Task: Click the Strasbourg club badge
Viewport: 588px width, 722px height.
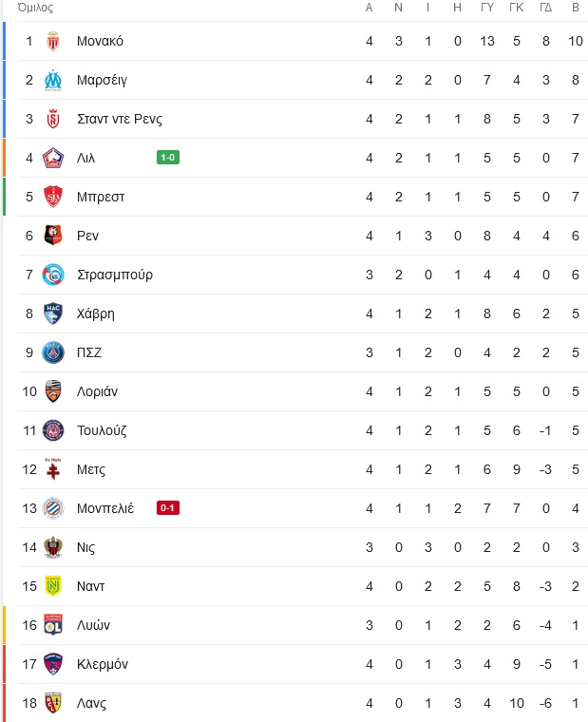Action: click(x=53, y=275)
